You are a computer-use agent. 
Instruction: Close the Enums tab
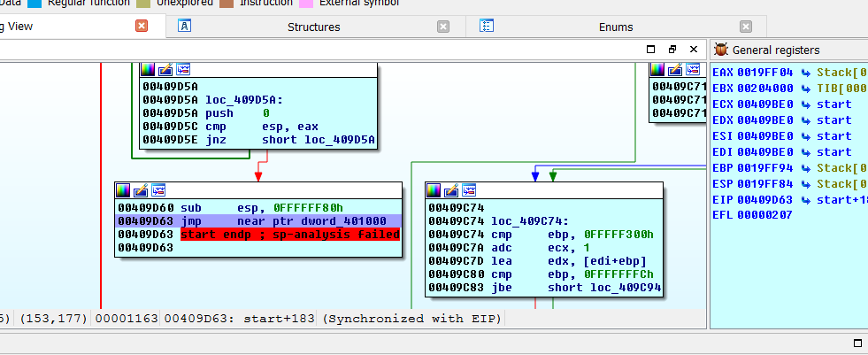(x=746, y=27)
